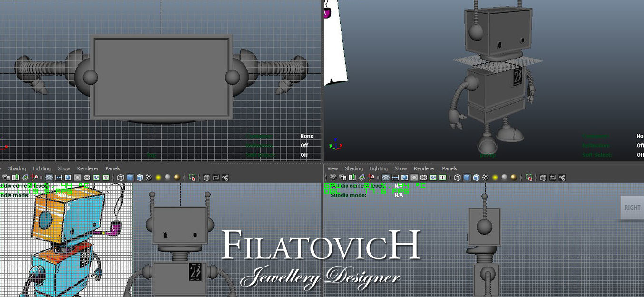Image resolution: width=644 pixels, height=297 pixels.
Task: Click Select Camera icon in side view panel
Action: coord(333,178)
